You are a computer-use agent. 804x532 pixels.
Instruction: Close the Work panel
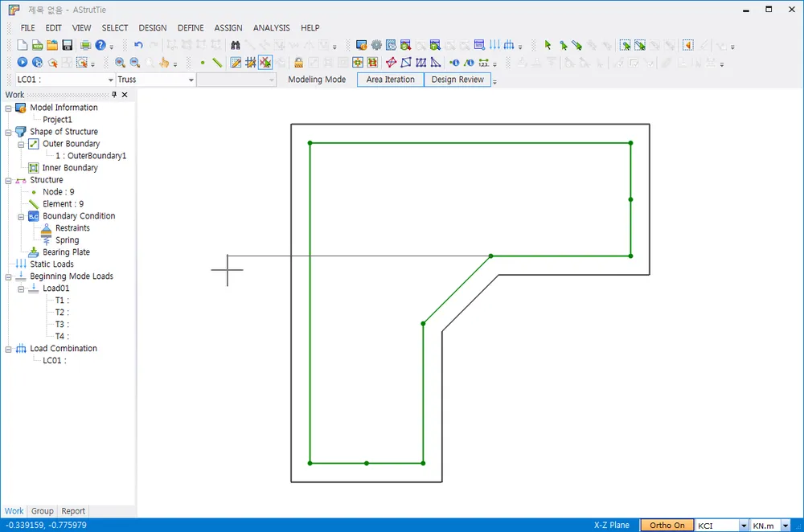125,94
